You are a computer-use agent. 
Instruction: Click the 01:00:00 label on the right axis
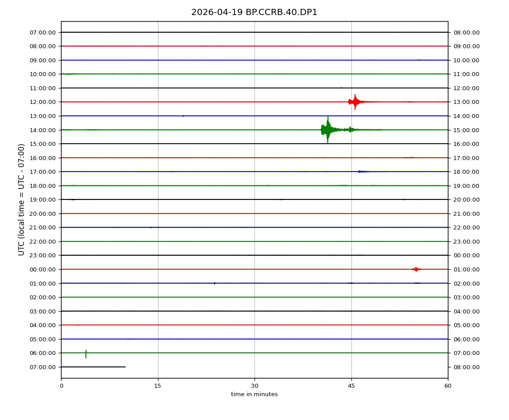click(x=466, y=269)
